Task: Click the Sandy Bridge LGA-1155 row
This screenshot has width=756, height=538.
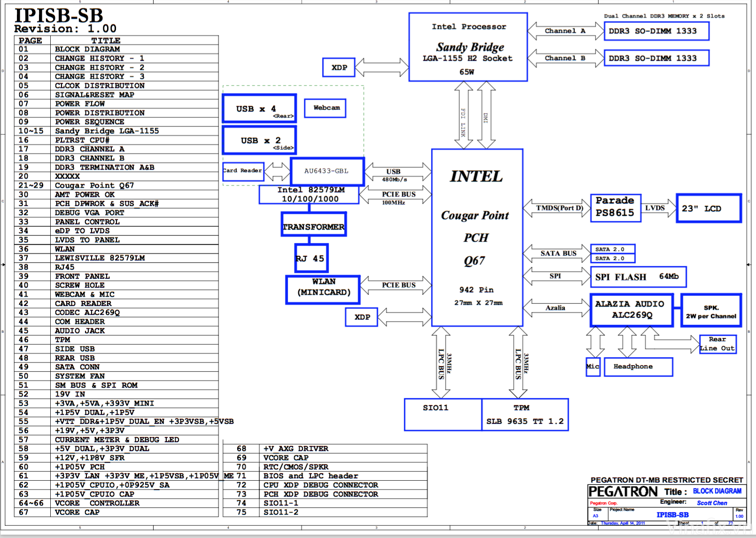Action: pos(116,131)
